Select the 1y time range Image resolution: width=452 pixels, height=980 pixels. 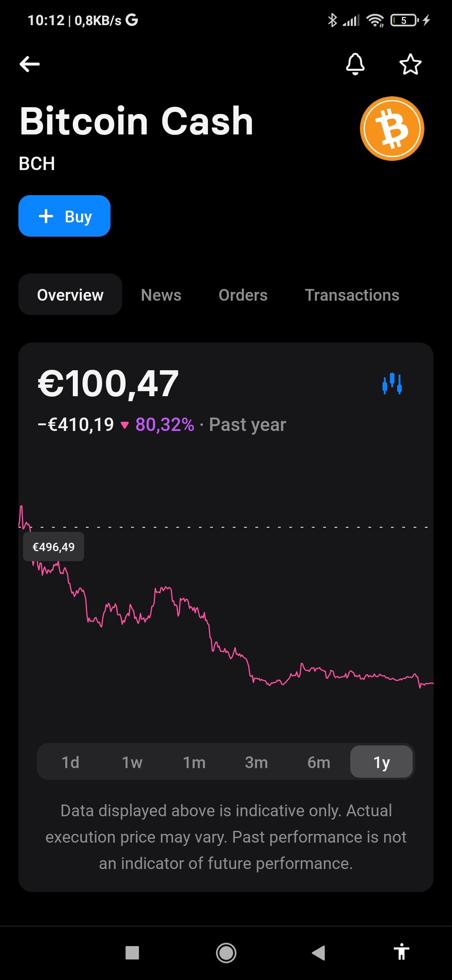coord(381,762)
